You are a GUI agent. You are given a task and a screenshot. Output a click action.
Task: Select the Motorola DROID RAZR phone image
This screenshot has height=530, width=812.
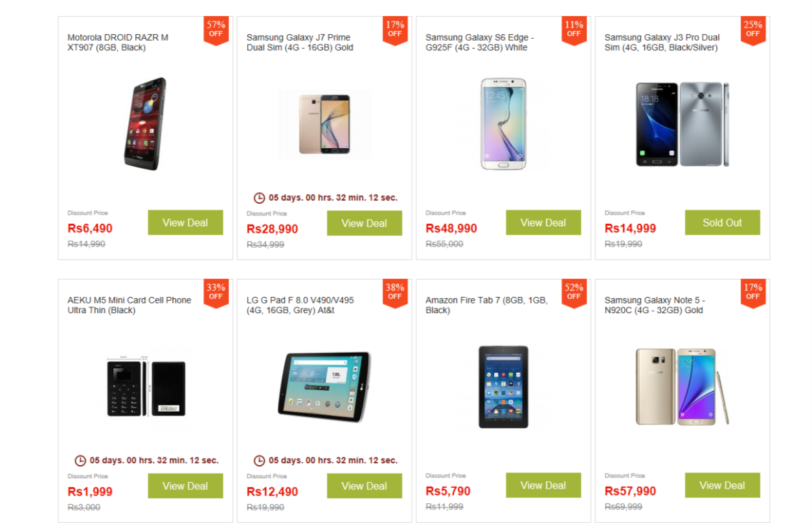tap(145, 124)
